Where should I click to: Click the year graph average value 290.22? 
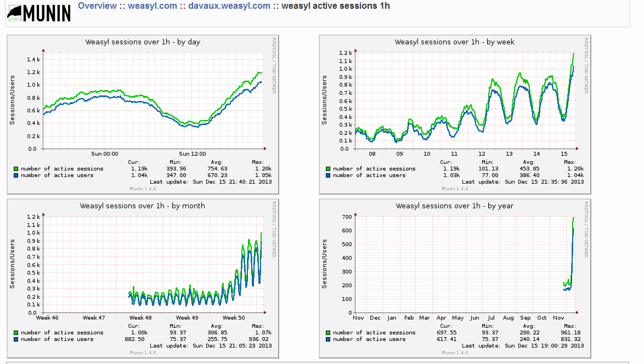[529, 333]
